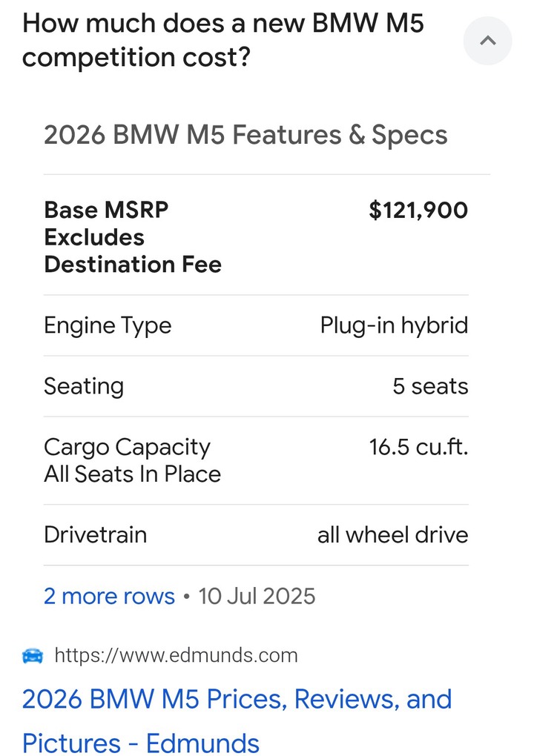Viewport: 534px width, 756px height.
Task: Click the 'Base MSRP Excludes Destination Fee' label
Action: [x=133, y=237]
